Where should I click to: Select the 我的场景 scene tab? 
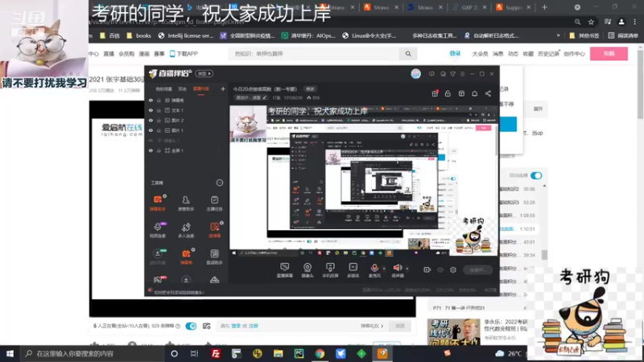click(163, 89)
